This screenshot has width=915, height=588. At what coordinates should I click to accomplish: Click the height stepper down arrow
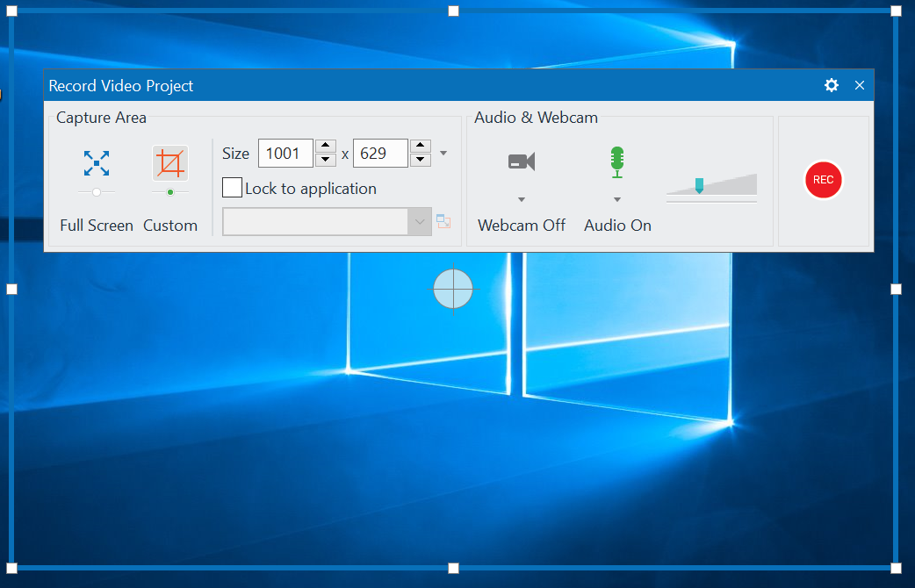[x=421, y=160]
